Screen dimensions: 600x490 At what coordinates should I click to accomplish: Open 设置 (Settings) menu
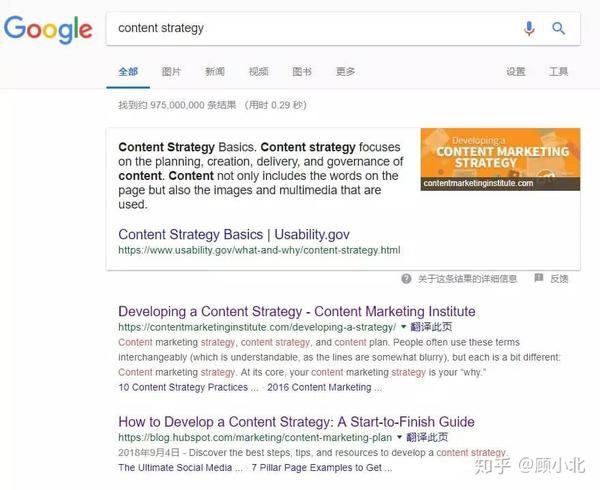(x=515, y=72)
